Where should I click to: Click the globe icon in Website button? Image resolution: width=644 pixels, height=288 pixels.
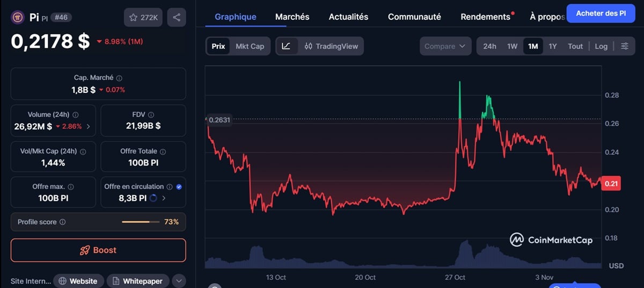63,281
